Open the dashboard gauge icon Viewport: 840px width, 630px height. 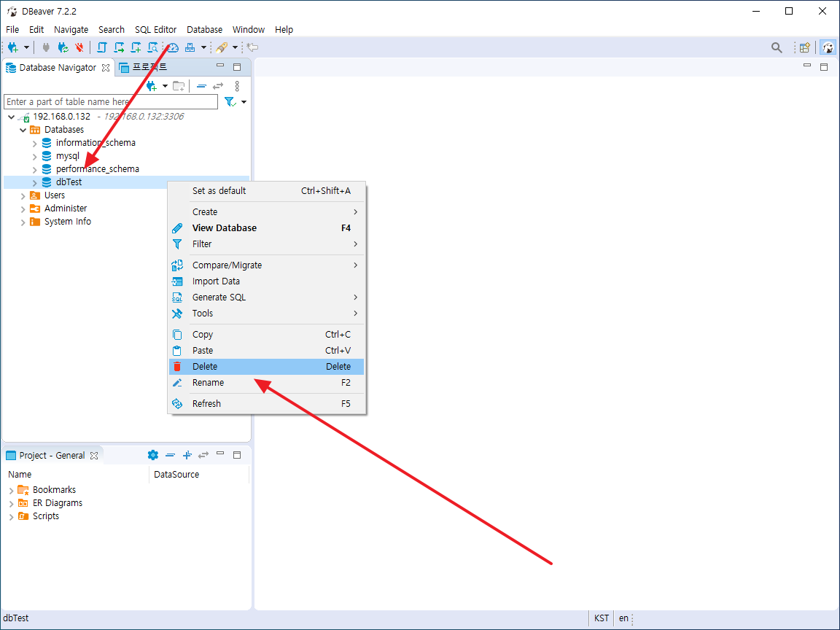[x=173, y=47]
